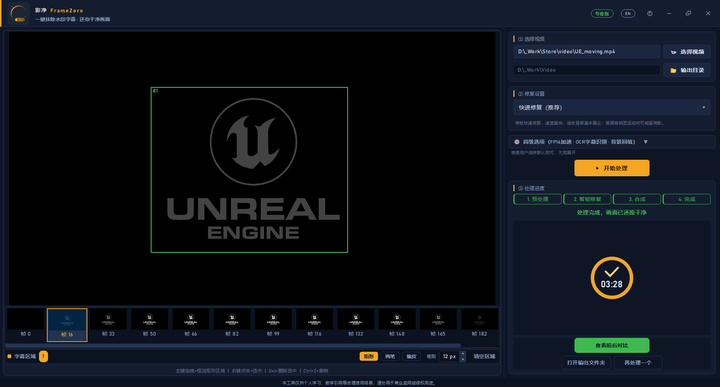Select the 4. 完成 step tab
Viewport: 720px width, 387px height.
click(687, 199)
